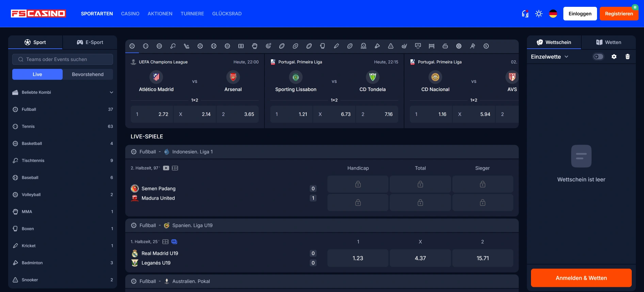Open Tischtennis in sidebar list
644x292 pixels.
click(x=63, y=160)
